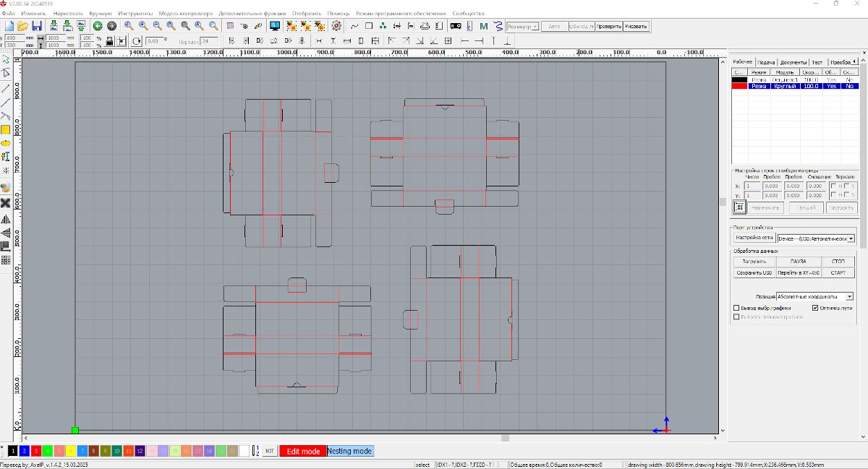Uncheck the 'Оптимиз.пути' checkbox
This screenshot has height=469, width=868.
[815, 308]
